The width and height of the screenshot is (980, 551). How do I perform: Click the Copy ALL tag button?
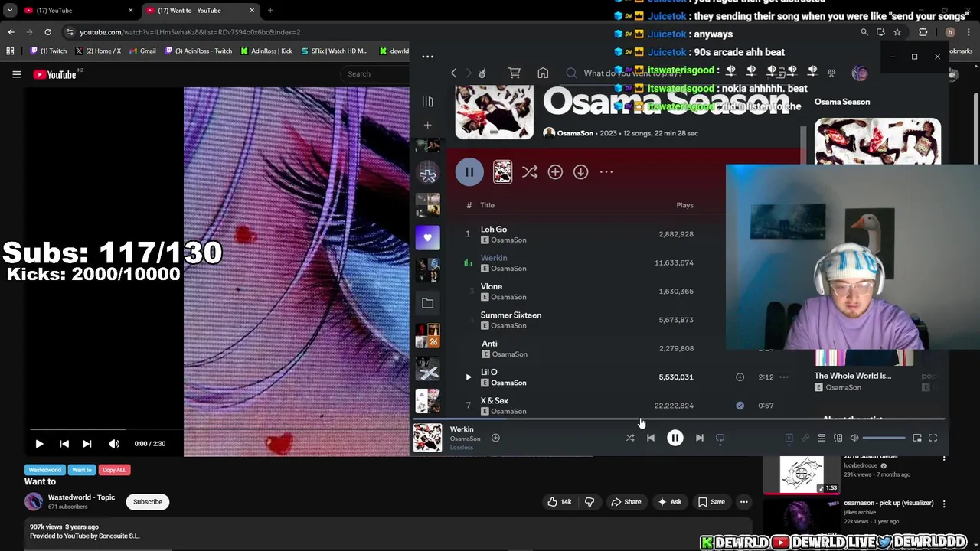pos(114,470)
